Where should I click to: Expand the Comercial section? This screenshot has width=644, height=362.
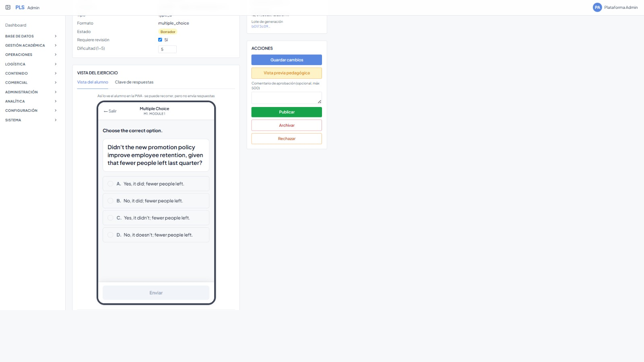[31, 83]
